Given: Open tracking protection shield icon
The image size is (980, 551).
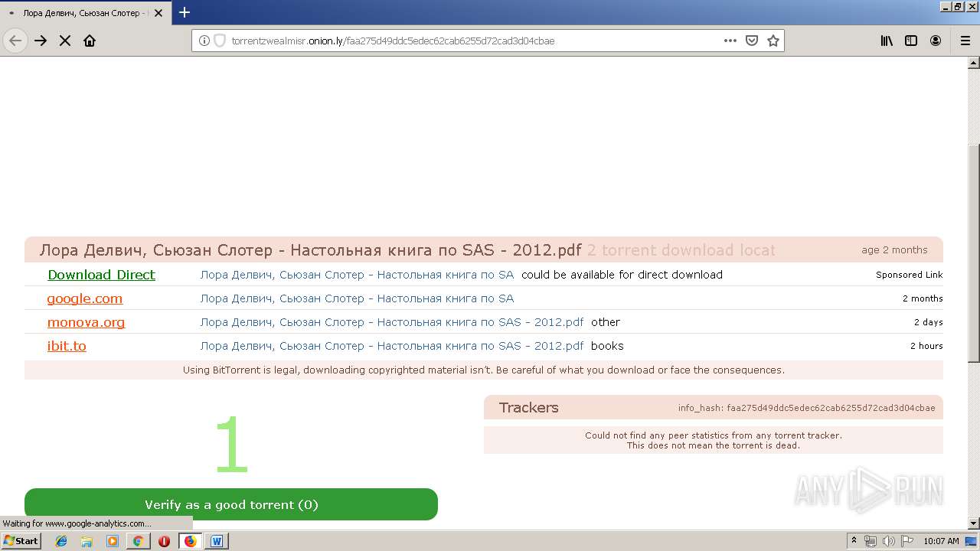Looking at the screenshot, I should [220, 41].
